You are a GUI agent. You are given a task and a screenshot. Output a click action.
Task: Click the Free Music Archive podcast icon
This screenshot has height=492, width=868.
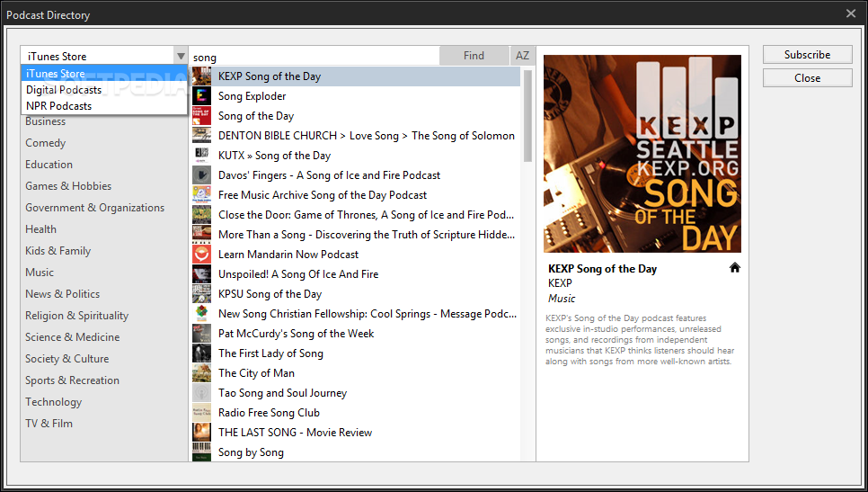(201, 195)
